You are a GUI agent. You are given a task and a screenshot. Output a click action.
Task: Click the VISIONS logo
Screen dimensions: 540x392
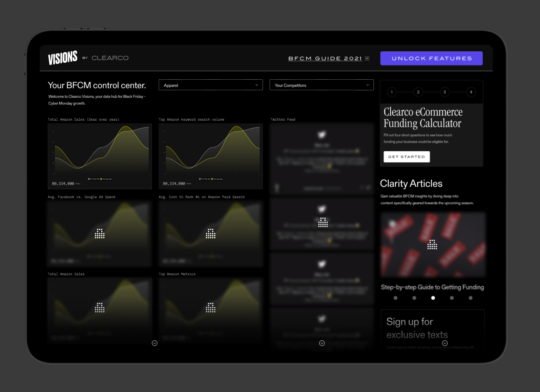[63, 58]
